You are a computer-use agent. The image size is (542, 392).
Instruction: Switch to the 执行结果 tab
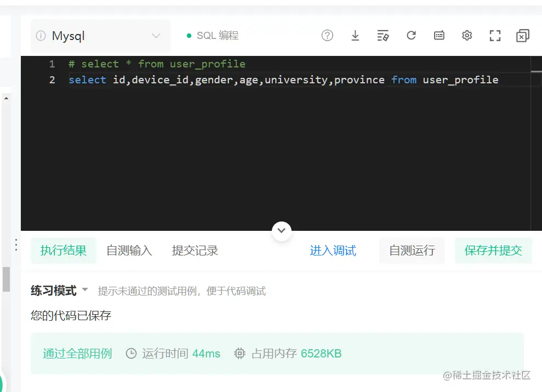pos(63,251)
